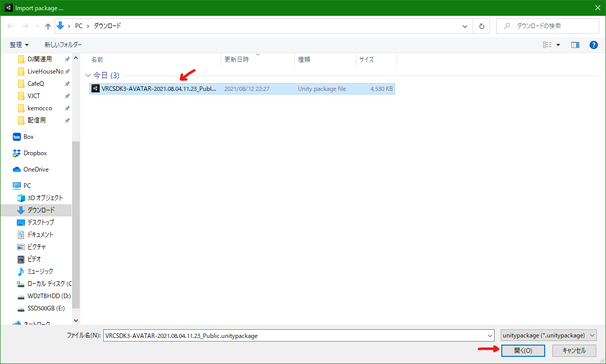Collapse the 今日 (3) group

coord(88,76)
